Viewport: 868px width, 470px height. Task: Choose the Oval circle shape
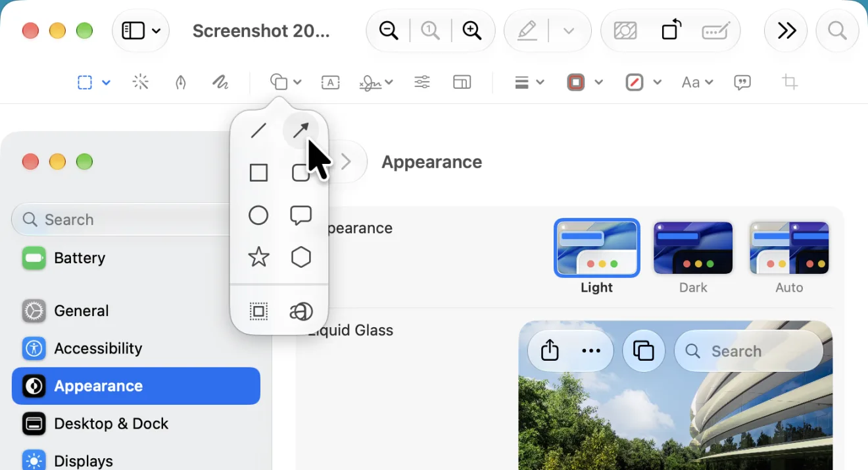click(x=258, y=215)
